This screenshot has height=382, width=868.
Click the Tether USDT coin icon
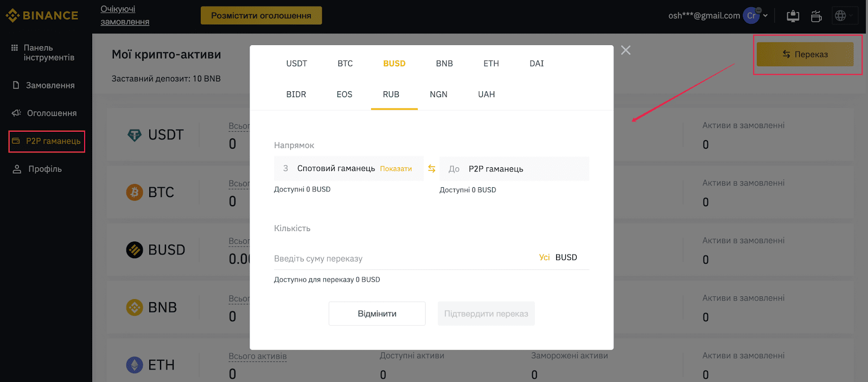(134, 135)
